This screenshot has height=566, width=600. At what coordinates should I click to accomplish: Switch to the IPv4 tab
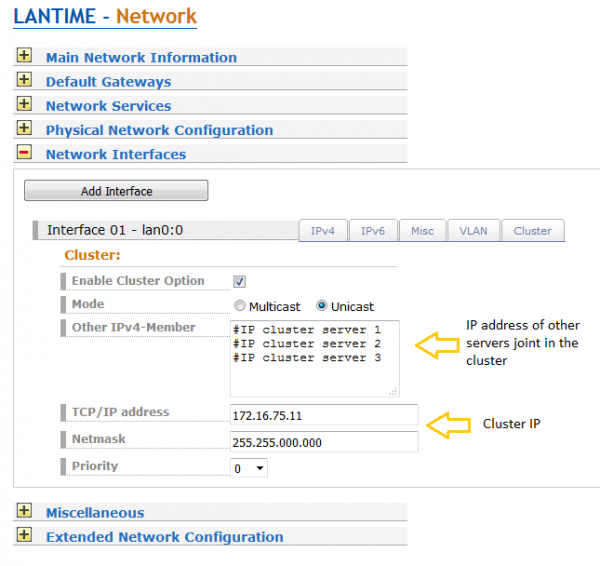(x=323, y=231)
